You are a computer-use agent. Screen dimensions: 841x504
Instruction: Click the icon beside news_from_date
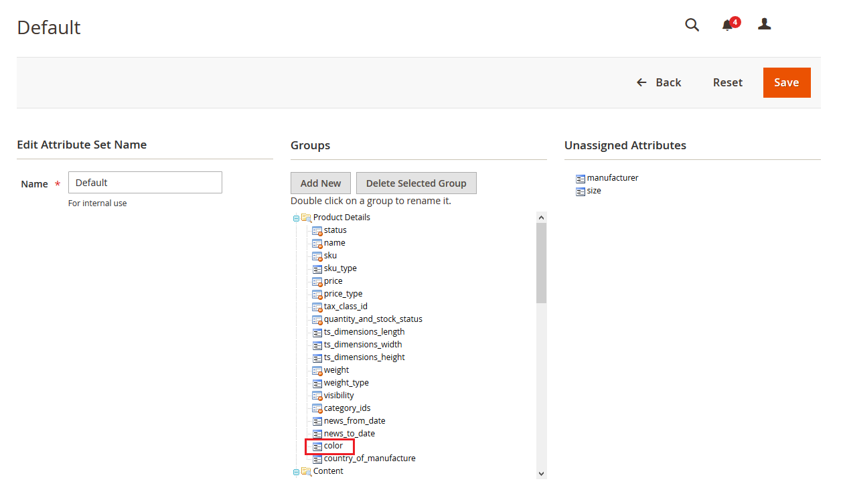click(317, 421)
